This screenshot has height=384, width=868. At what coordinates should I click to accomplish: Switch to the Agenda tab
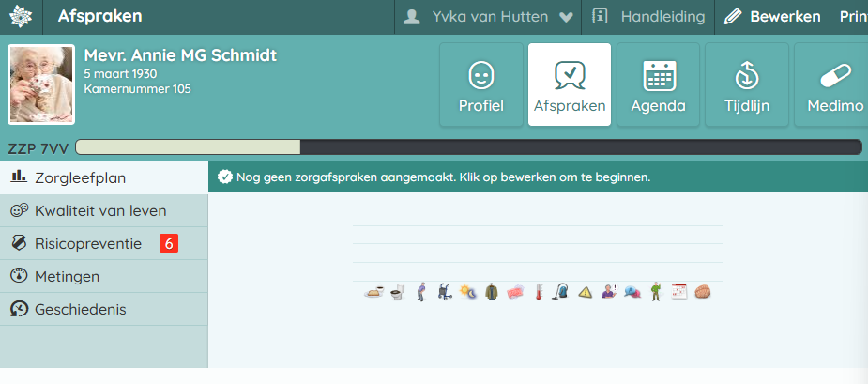tap(658, 84)
